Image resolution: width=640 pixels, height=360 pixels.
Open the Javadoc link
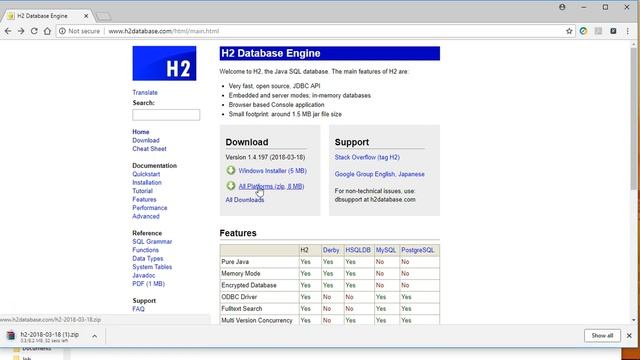[144, 276]
